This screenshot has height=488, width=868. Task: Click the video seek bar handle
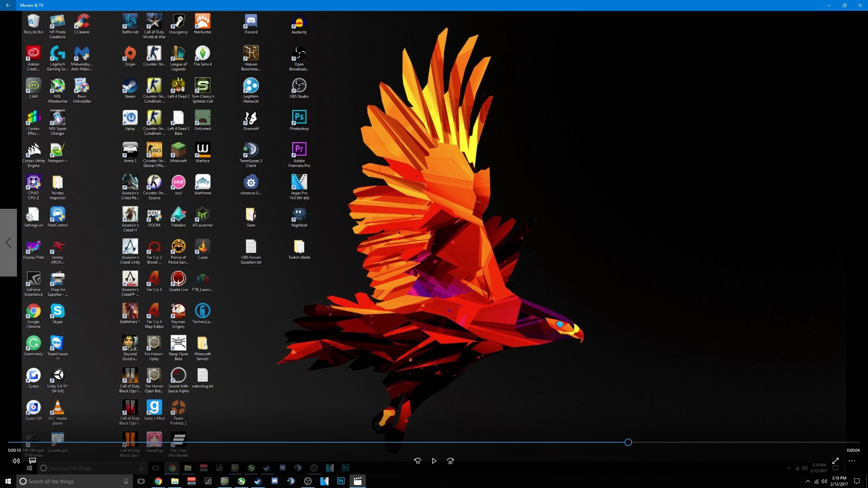pos(628,442)
